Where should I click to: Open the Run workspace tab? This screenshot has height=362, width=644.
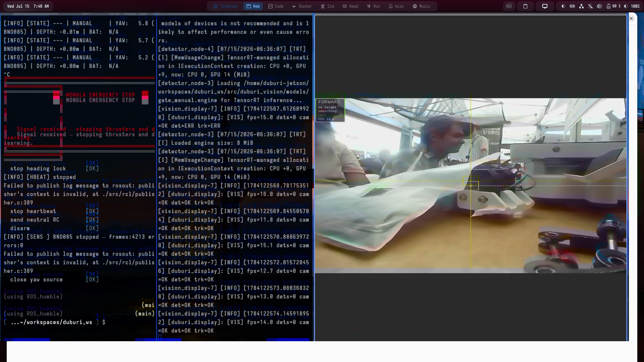click(x=373, y=6)
